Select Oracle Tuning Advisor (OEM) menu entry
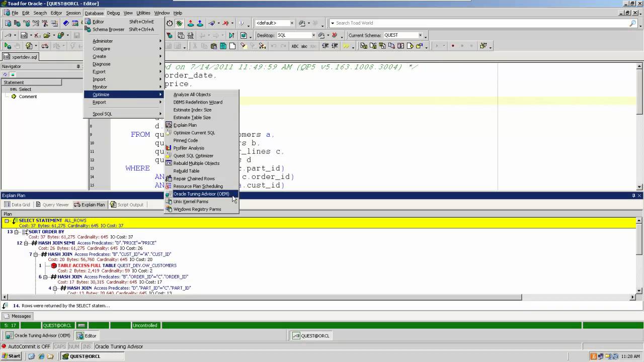This screenshot has height=362, width=644. 201,194
